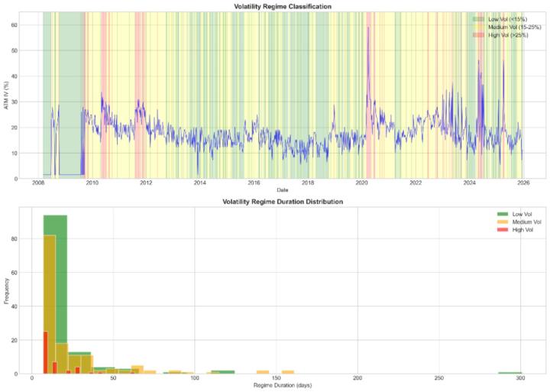
Task: Click the High Vol (>25%) red legend swatch
Action: (x=478, y=35)
